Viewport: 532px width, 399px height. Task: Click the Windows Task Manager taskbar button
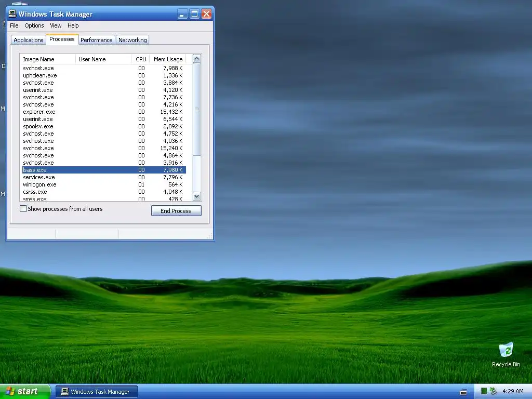(96, 392)
